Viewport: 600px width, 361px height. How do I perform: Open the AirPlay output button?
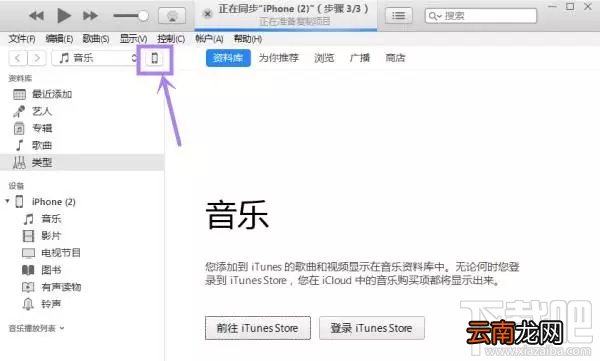click(172, 16)
